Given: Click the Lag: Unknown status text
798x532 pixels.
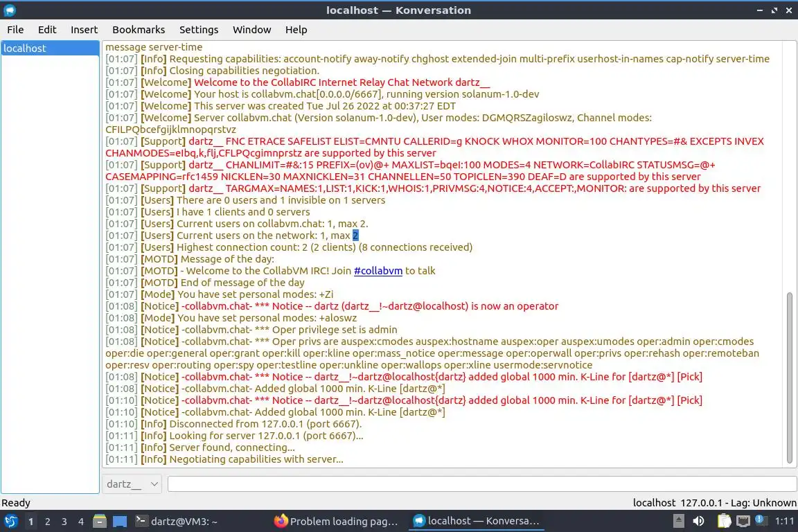Looking at the screenshot, I should click(x=764, y=502).
